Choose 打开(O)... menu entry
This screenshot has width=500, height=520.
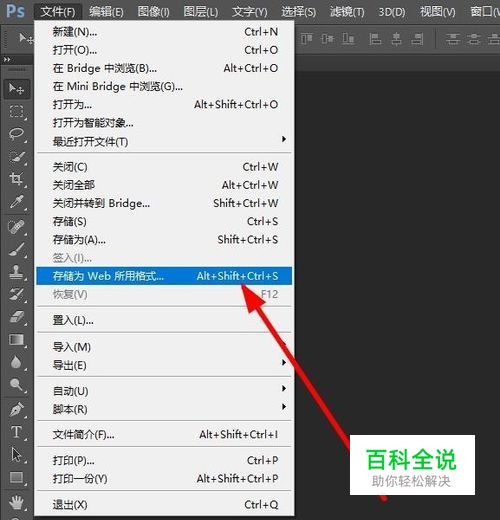tap(164, 50)
